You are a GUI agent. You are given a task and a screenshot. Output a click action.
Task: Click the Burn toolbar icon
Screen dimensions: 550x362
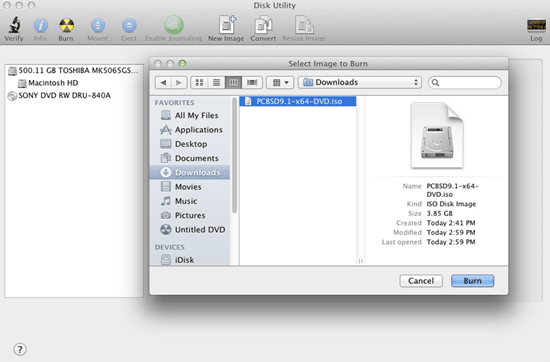(66, 25)
